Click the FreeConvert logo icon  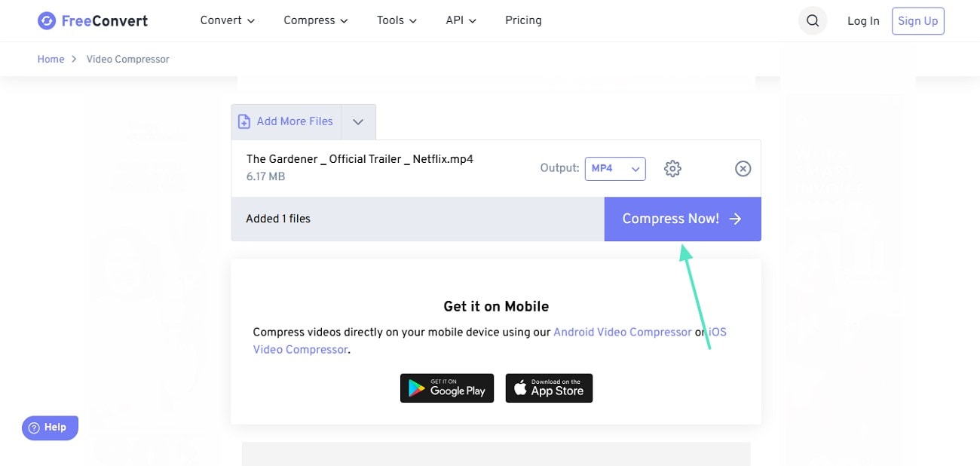click(47, 21)
